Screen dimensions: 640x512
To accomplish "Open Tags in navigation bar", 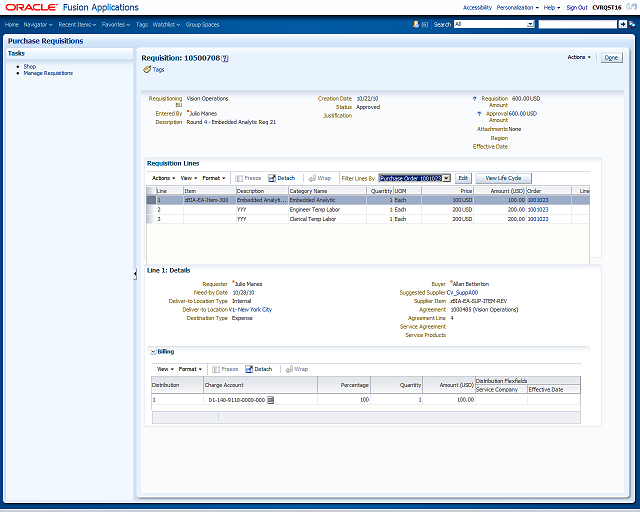I will [x=142, y=24].
